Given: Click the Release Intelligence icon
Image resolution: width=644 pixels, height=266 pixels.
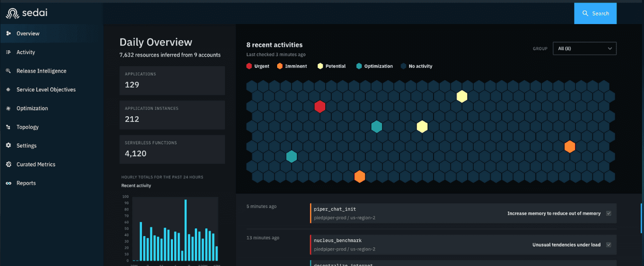Looking at the screenshot, I should pyautogui.click(x=9, y=71).
